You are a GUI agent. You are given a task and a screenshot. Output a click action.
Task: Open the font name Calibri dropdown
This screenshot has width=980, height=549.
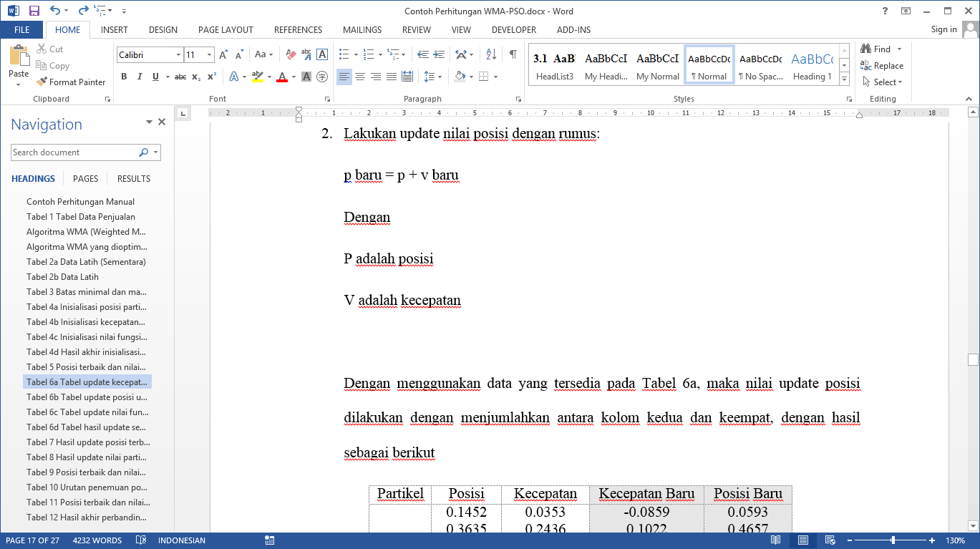tap(178, 55)
